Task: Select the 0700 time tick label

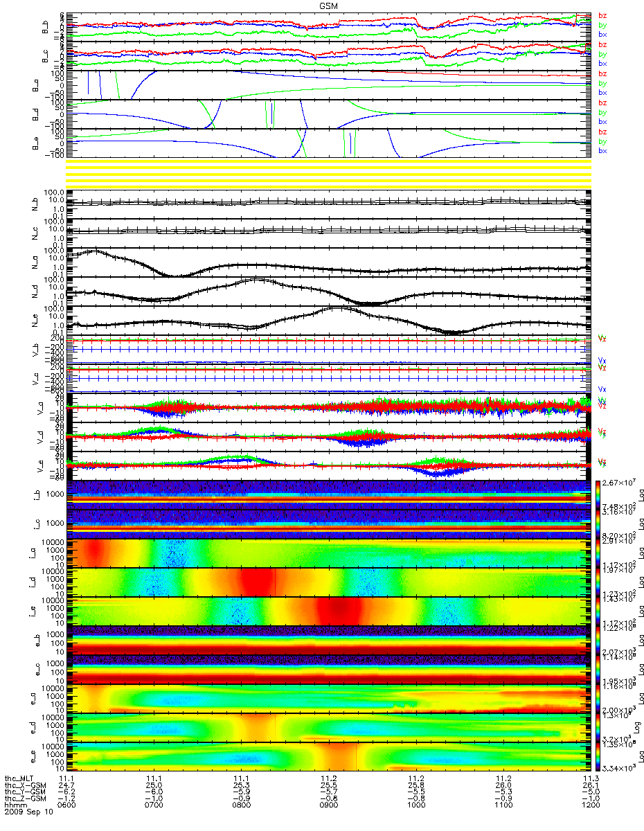Action: point(154,804)
